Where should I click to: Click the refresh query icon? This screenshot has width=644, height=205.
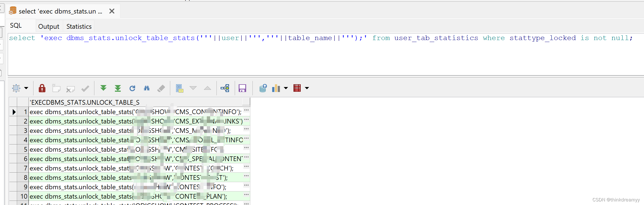coord(132,88)
